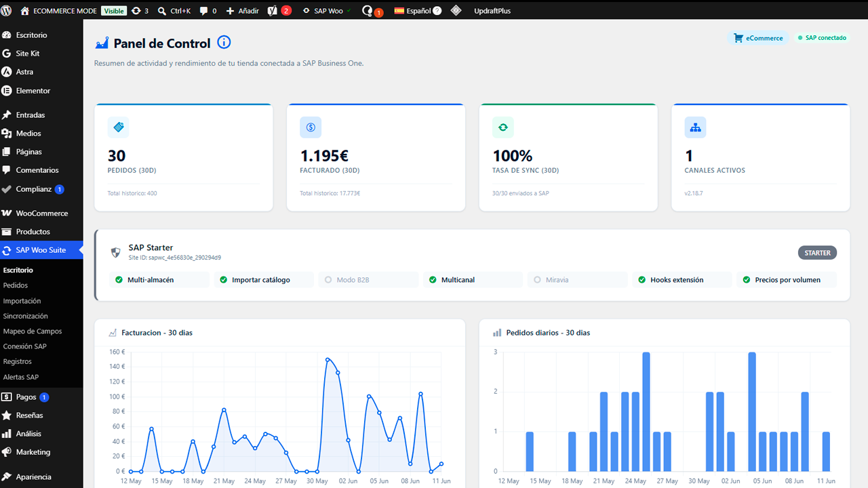Open Comentarios in the sidebar

pyautogui.click(x=41, y=170)
